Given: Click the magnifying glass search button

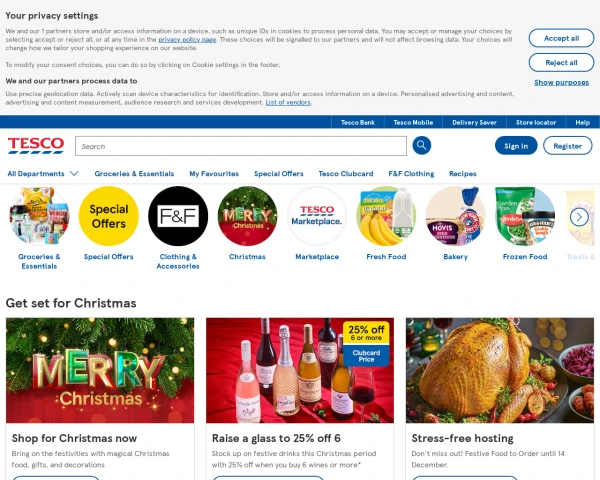Looking at the screenshot, I should (x=421, y=145).
